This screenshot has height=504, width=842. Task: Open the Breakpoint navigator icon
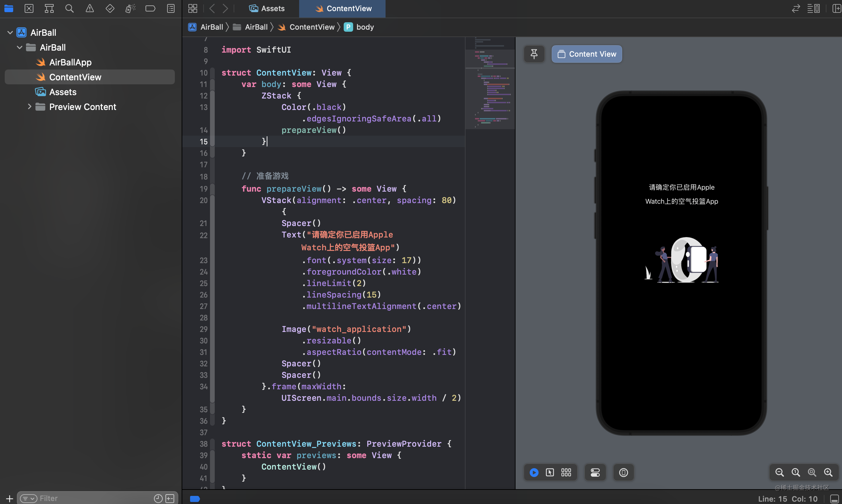150,8
